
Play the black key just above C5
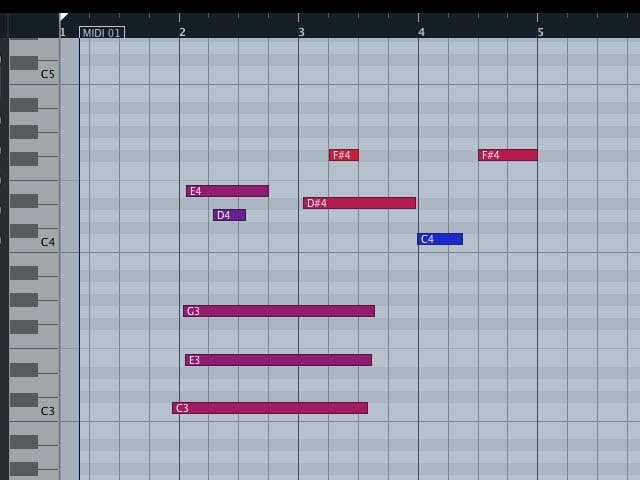(24, 63)
